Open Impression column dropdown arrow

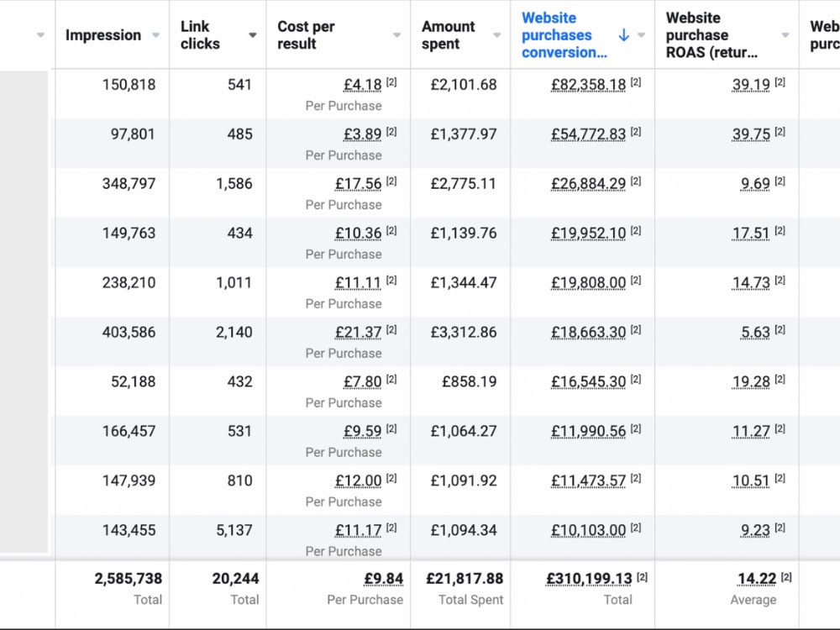tap(156, 35)
